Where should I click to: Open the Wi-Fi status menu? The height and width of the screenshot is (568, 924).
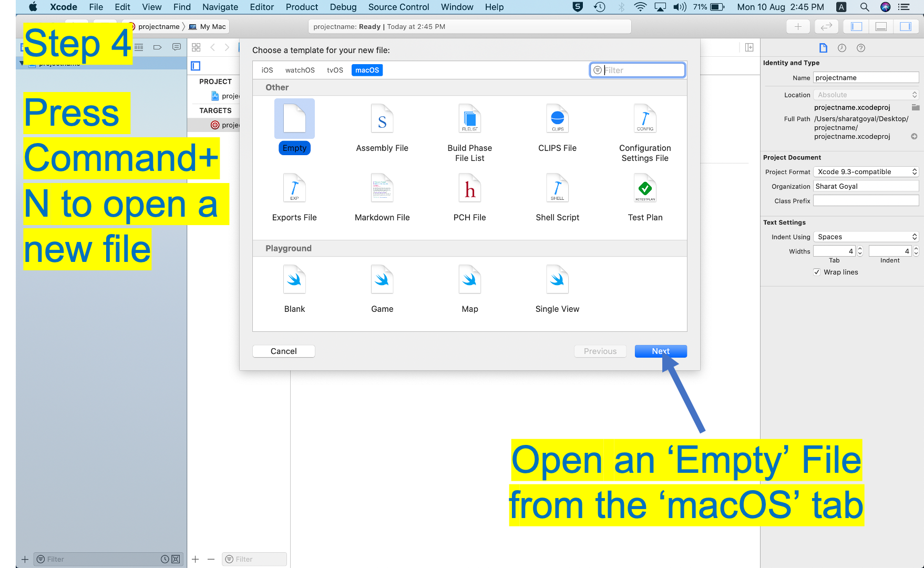point(640,7)
